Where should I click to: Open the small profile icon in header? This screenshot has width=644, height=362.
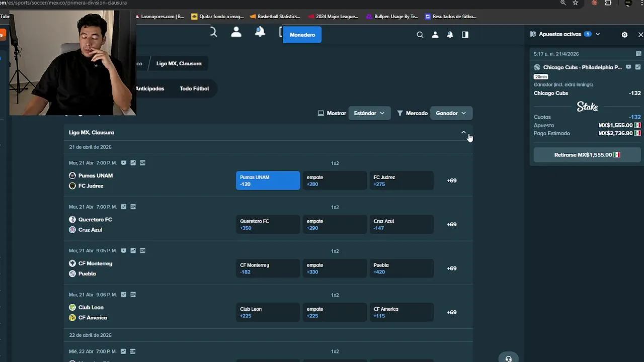coord(435,35)
